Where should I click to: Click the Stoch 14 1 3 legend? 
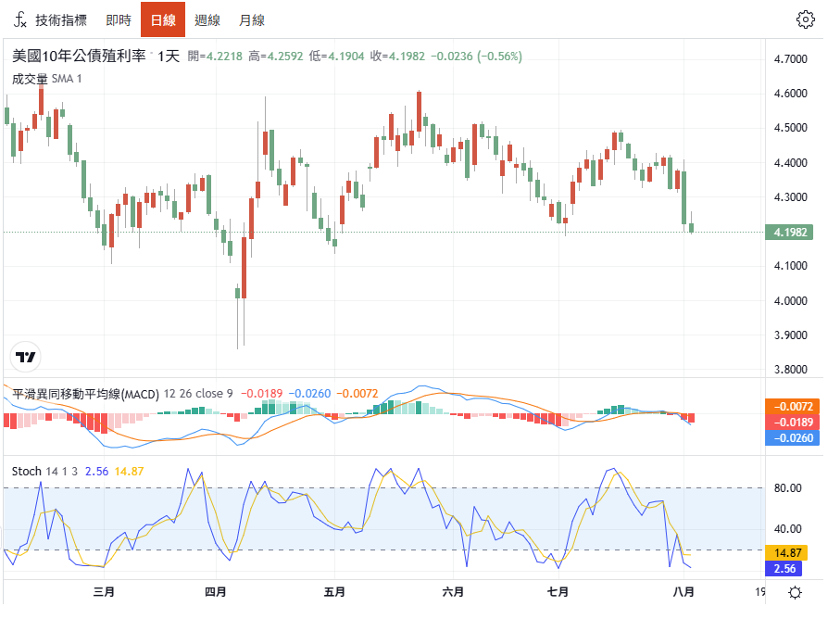pyautogui.click(x=44, y=471)
